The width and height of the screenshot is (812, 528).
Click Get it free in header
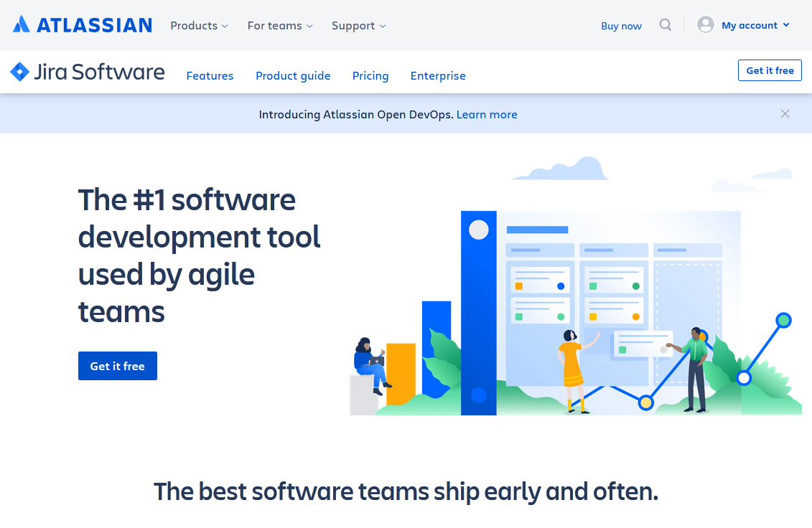[770, 70]
